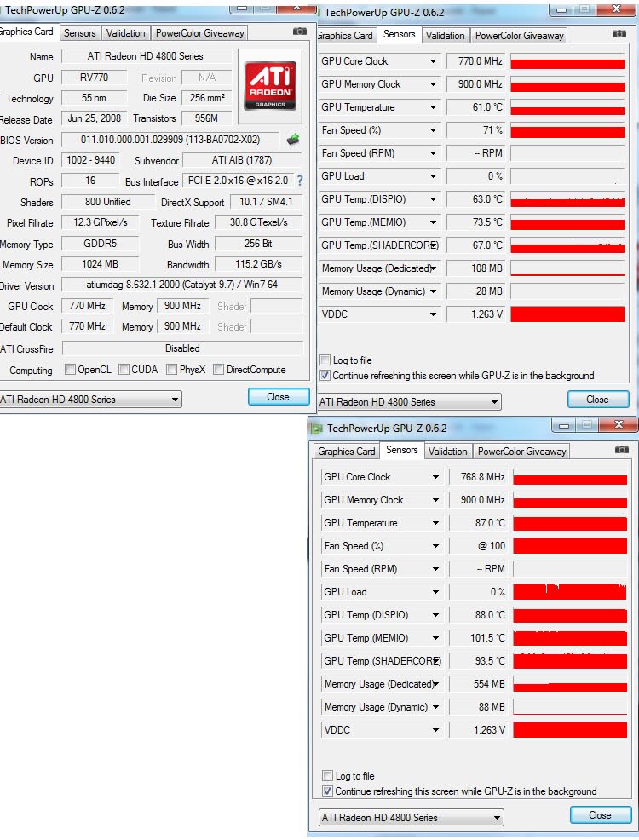Switch to Sensors tab in left window
The height and width of the screenshot is (840, 639).
(x=79, y=33)
